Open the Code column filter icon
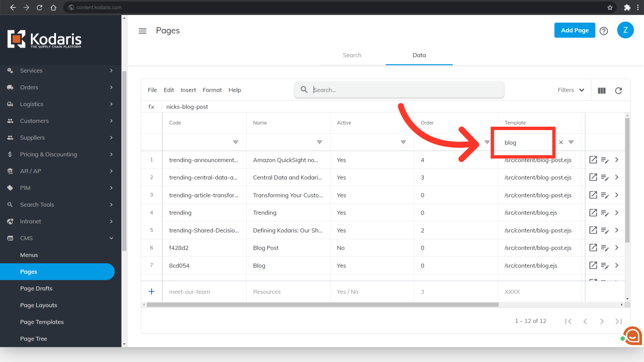Viewport: 644px width, 362px height. (x=236, y=142)
